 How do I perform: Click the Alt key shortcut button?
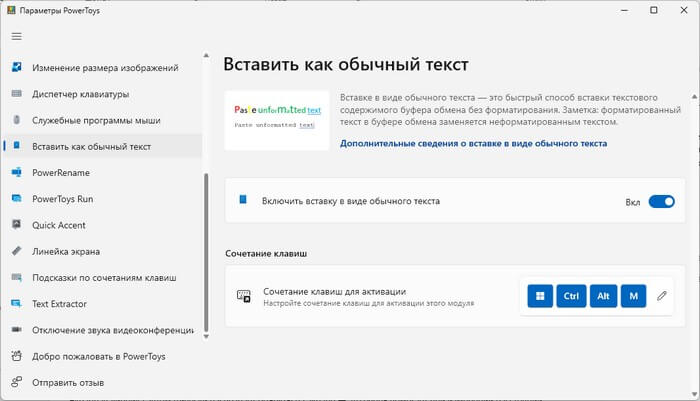tap(604, 296)
